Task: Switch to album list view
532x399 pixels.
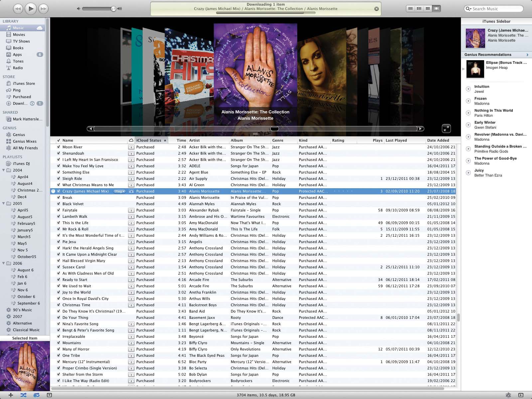Action: click(x=419, y=9)
